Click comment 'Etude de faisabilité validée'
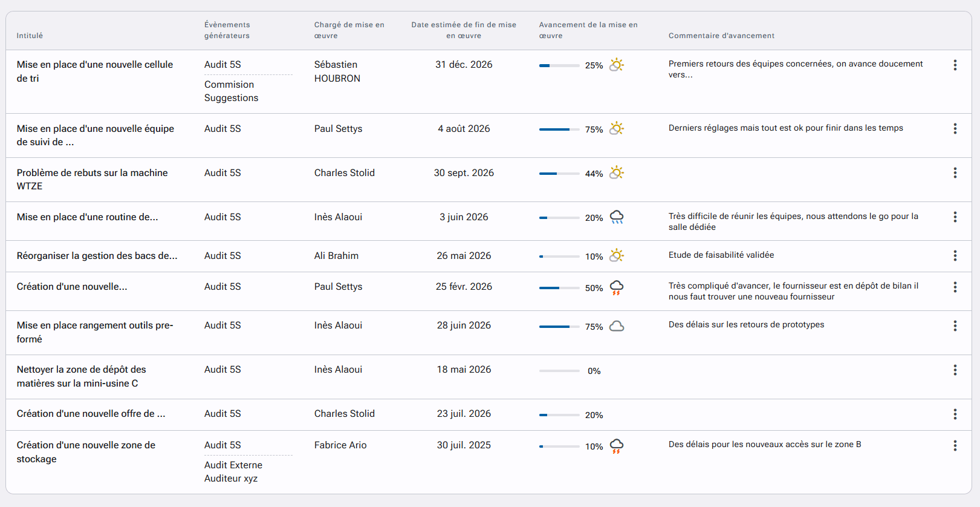Viewport: 980px width, 507px height. point(721,255)
